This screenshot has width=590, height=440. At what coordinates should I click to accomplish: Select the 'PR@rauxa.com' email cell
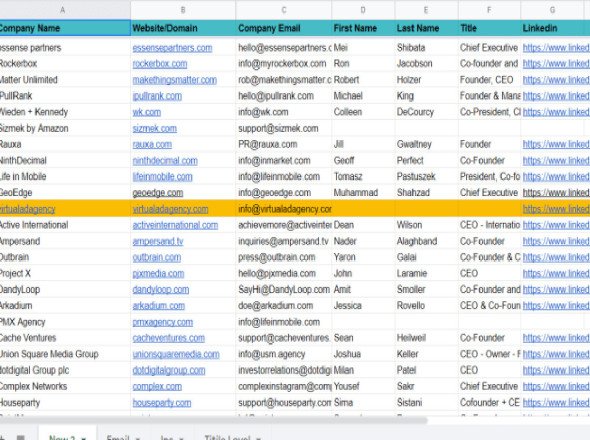click(x=284, y=144)
